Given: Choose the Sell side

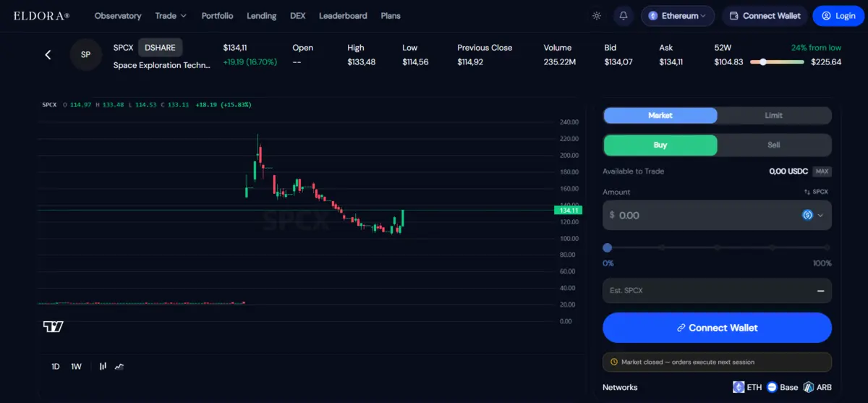Looking at the screenshot, I should point(774,145).
